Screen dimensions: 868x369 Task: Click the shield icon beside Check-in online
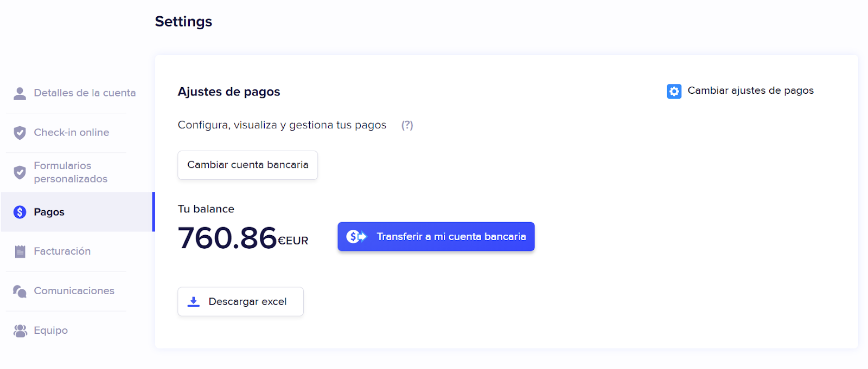(20, 133)
